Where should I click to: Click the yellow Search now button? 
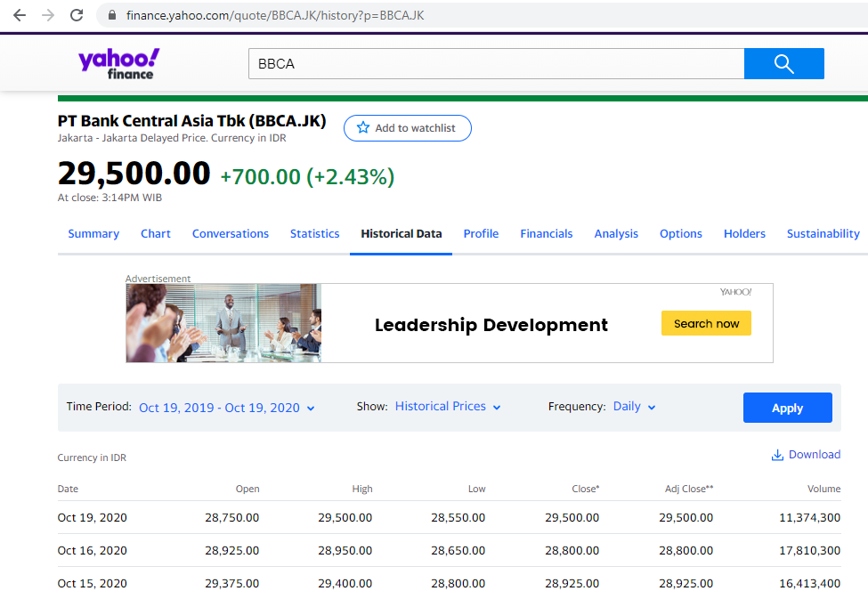coord(706,323)
